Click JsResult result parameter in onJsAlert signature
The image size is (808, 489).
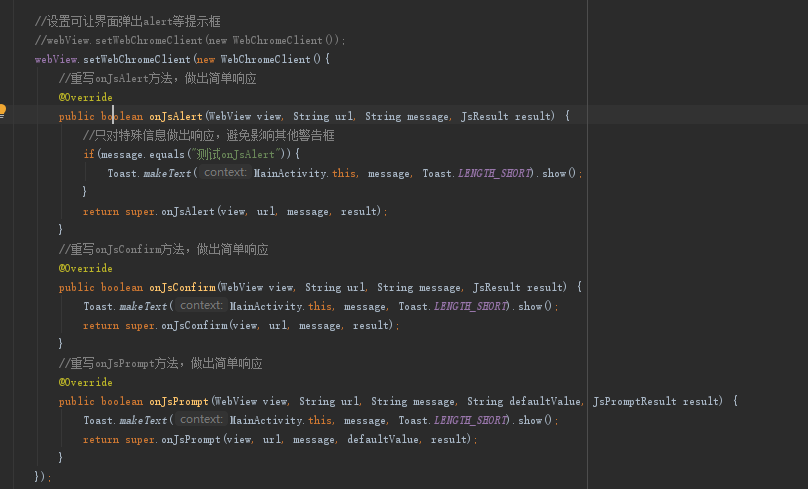pos(507,116)
